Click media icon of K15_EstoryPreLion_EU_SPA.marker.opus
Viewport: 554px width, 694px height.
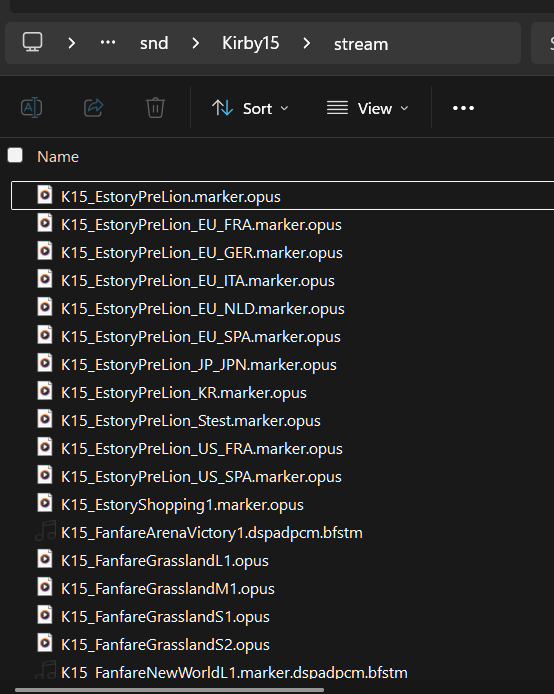point(45,335)
